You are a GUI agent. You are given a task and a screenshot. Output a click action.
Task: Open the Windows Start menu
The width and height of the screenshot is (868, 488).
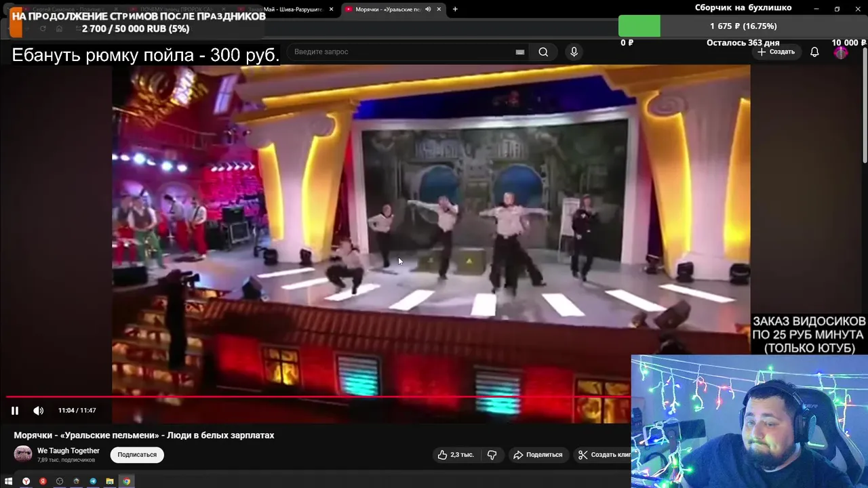point(9,481)
